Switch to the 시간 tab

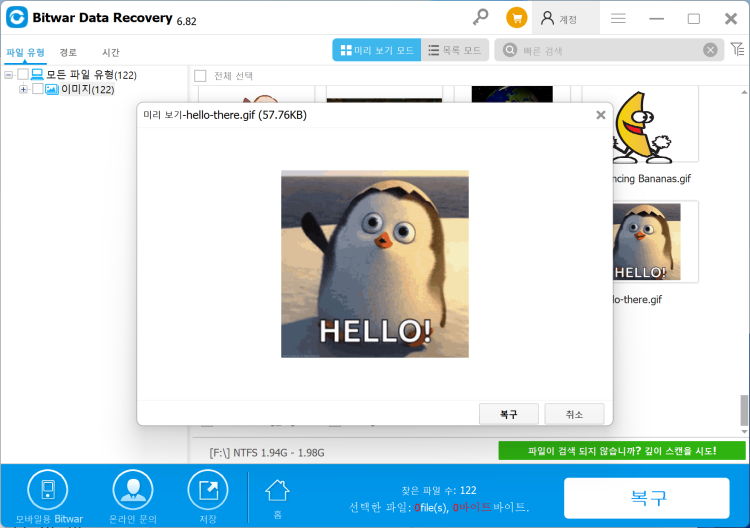pyautogui.click(x=110, y=52)
